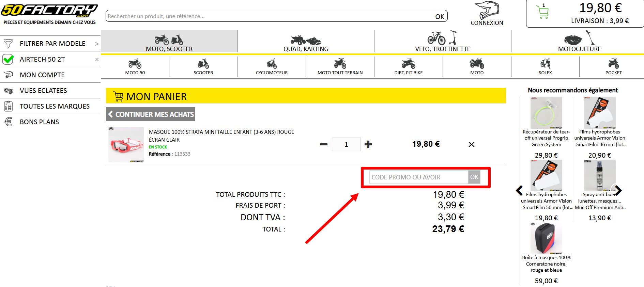Show previous recommended products
The width and height of the screenshot is (644, 287).
click(x=520, y=191)
